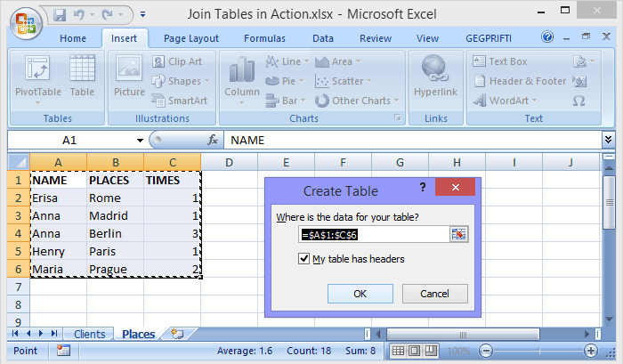Click the table range input field
Screen dimensions: 623x364
[375, 234]
